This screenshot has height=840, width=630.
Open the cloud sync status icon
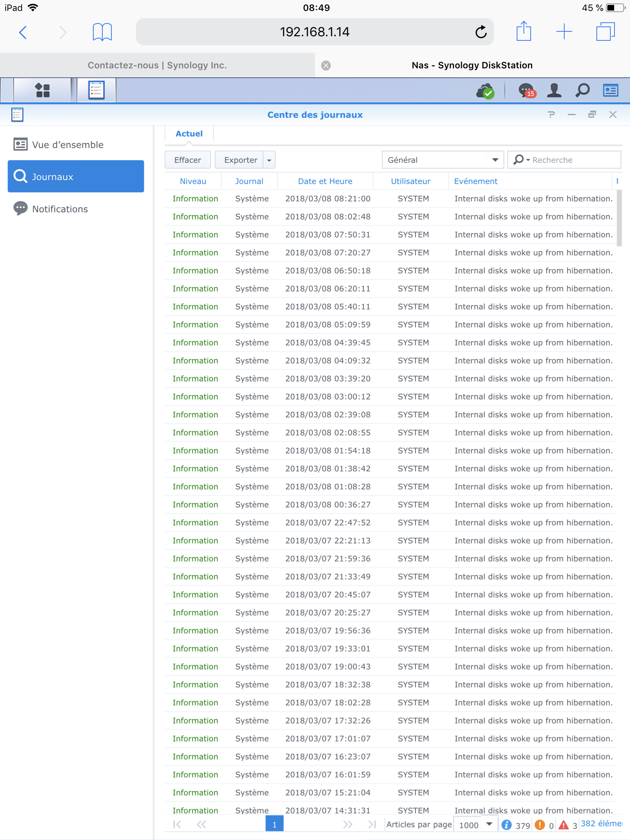coord(485,91)
